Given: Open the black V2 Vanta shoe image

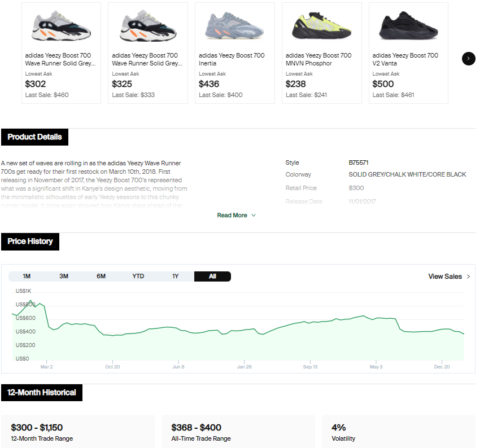Looking at the screenshot, I should click(408, 27).
